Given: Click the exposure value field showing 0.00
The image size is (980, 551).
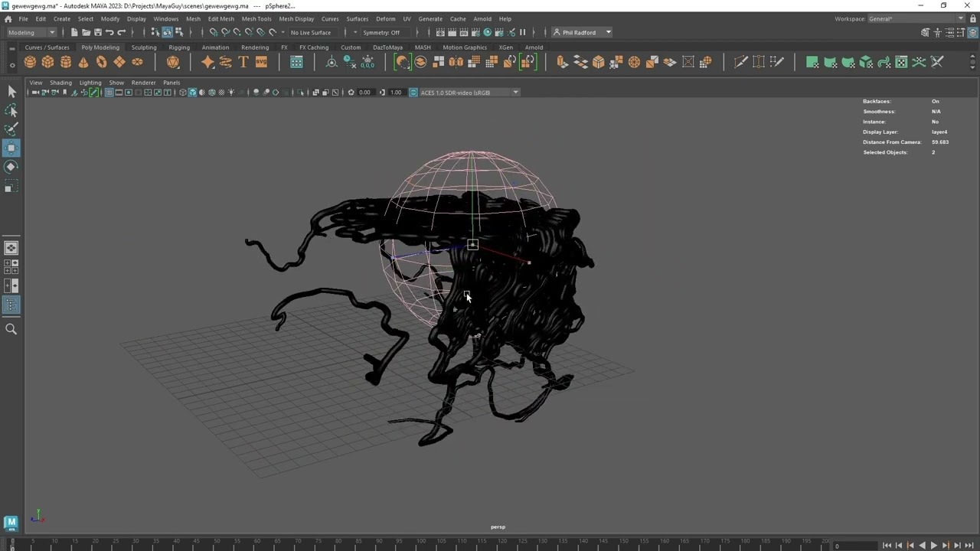Looking at the screenshot, I should click(x=364, y=93).
